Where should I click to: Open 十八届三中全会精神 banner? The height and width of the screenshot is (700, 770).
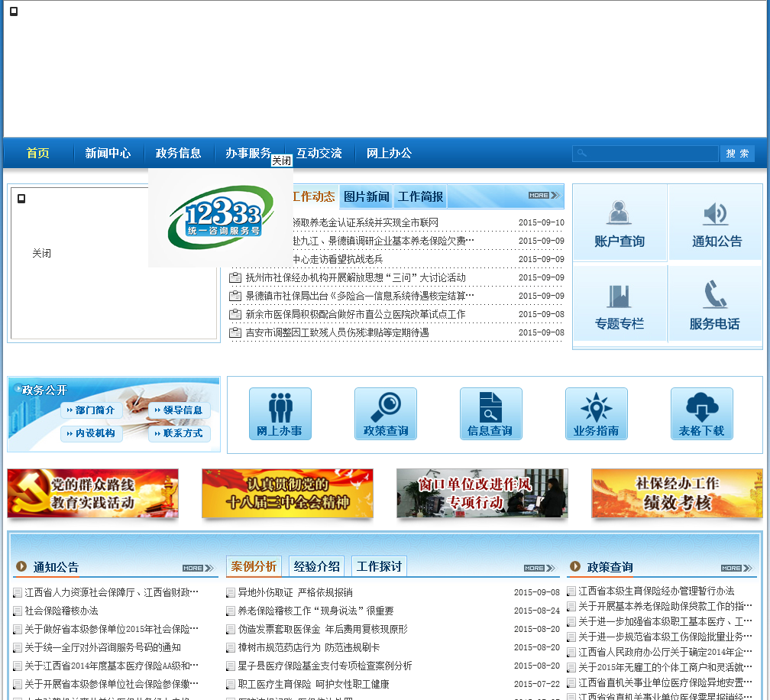coord(287,493)
